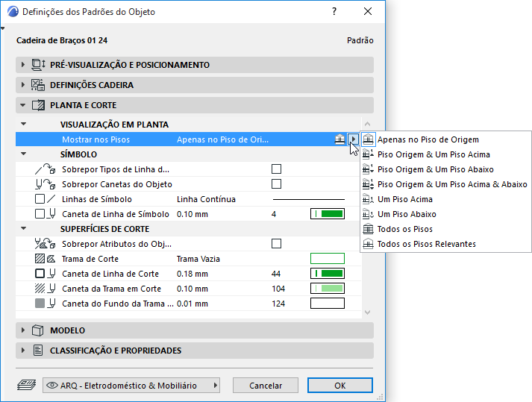532x402 pixels.
Task: Click the parameter list scroll down arrow
Action: (x=367, y=312)
